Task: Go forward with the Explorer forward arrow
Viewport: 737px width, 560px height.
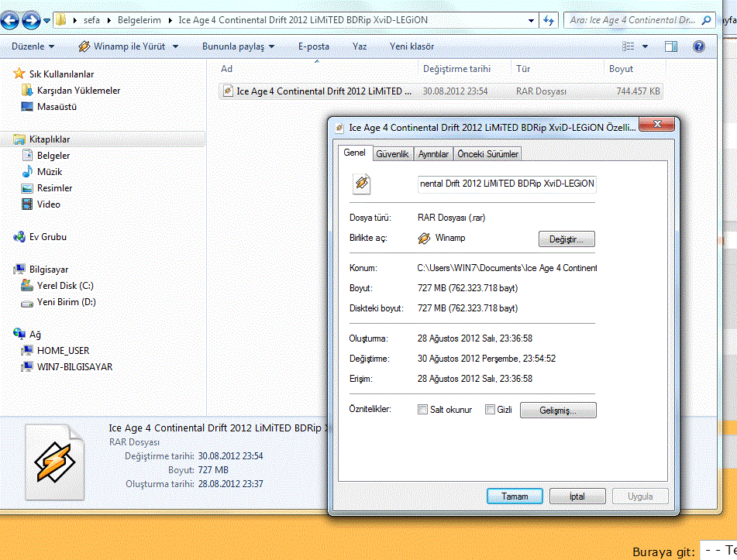Action: click(x=31, y=20)
